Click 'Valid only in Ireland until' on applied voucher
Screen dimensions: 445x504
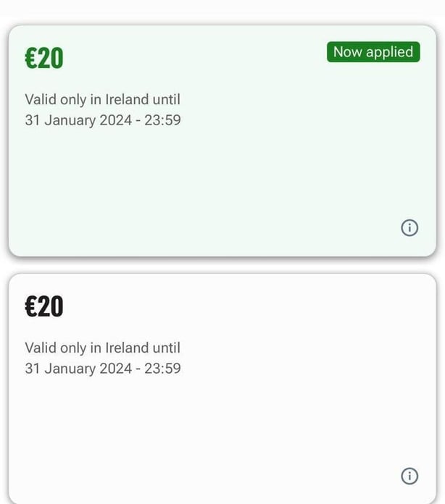pos(102,100)
